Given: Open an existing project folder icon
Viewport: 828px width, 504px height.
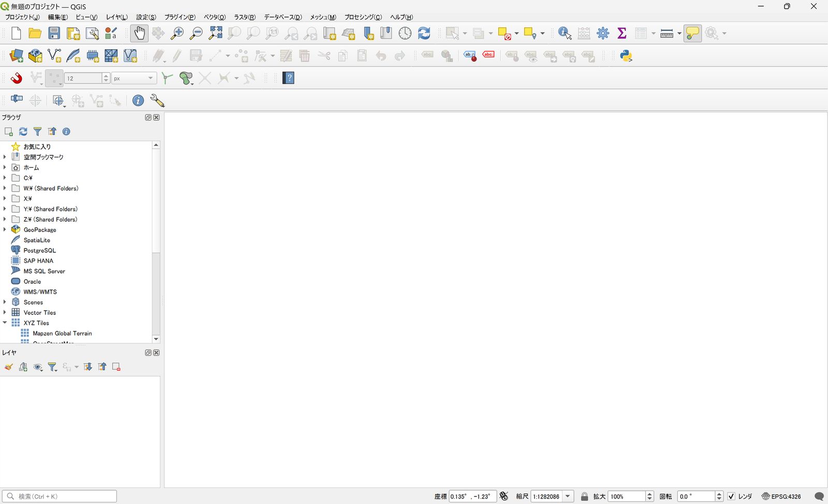Looking at the screenshot, I should click(x=35, y=34).
